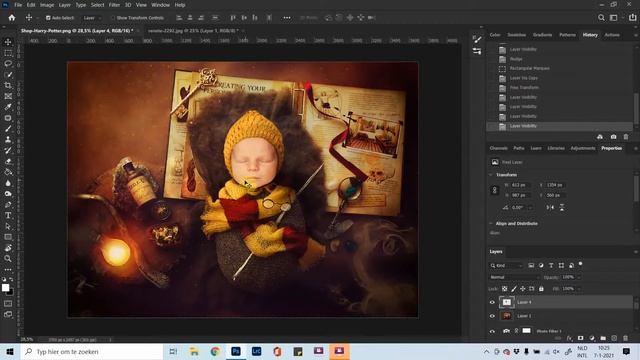Create new document from current state

coord(600,137)
